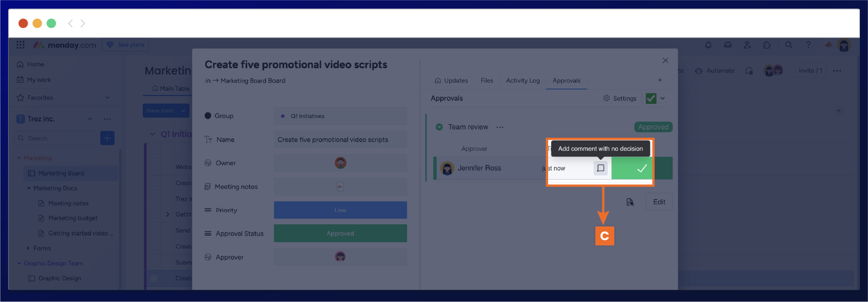
Task: Open the inbox tray icon
Action: 727,45
